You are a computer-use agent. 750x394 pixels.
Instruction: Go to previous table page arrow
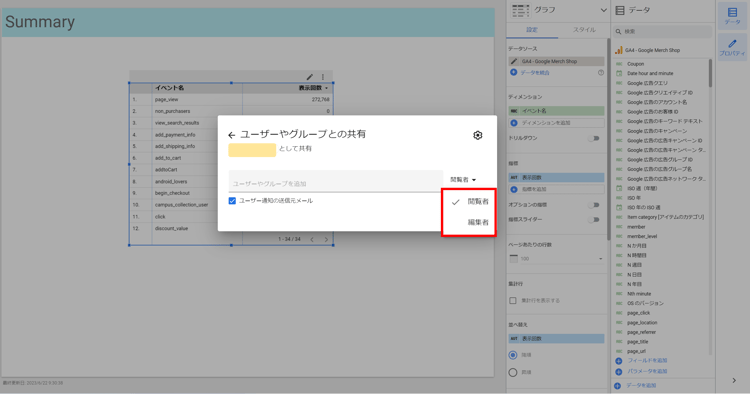click(x=312, y=239)
